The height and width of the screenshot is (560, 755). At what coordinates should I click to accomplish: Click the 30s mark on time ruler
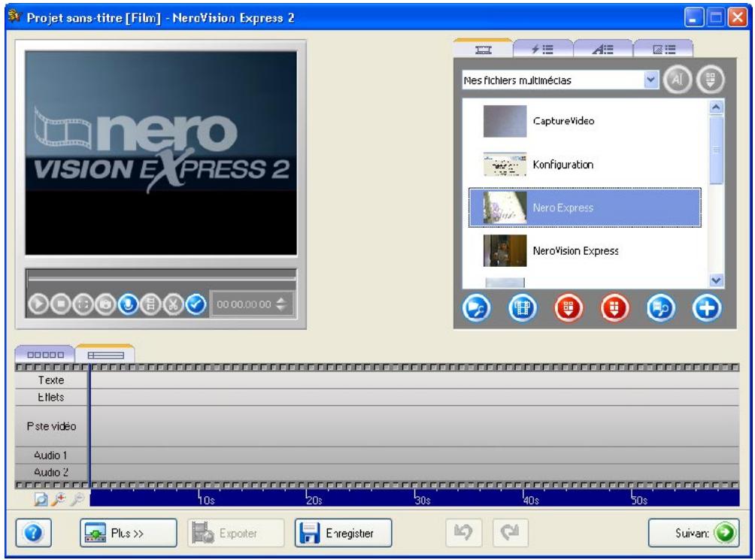pos(423,500)
